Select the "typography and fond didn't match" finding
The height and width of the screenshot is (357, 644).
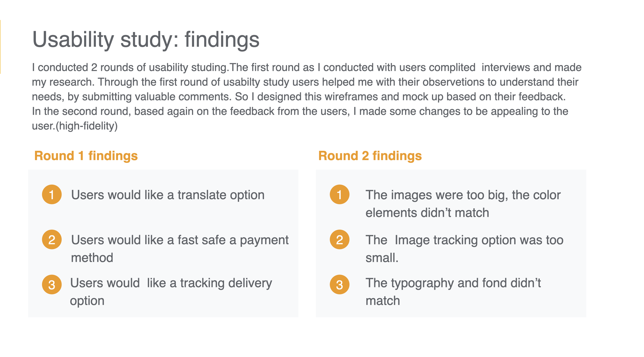click(453, 292)
